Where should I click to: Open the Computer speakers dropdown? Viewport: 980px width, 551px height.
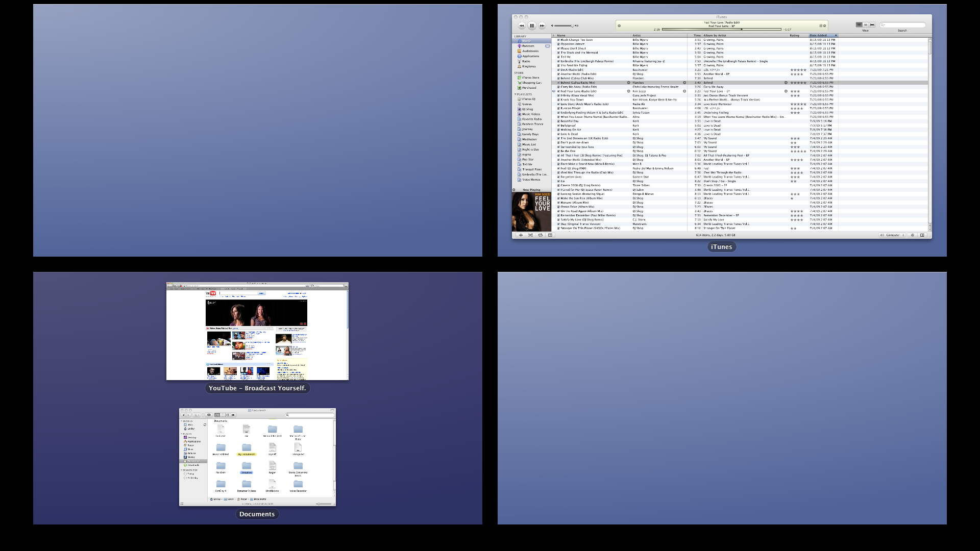click(892, 235)
